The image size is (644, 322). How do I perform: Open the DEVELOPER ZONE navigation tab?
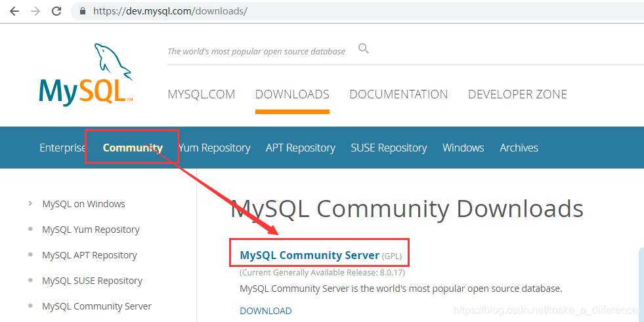517,94
